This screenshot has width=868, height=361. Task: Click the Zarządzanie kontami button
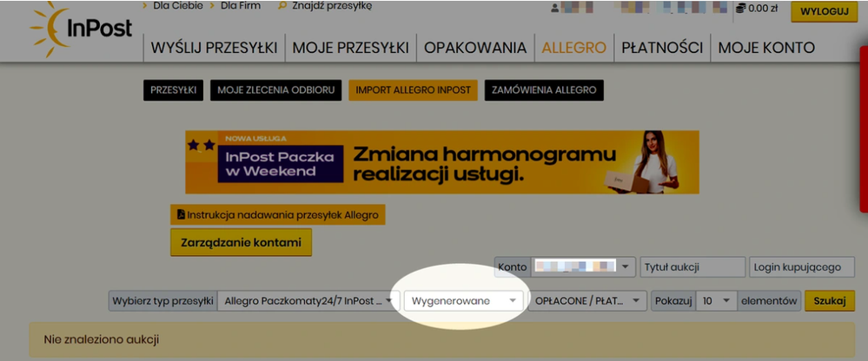click(241, 243)
